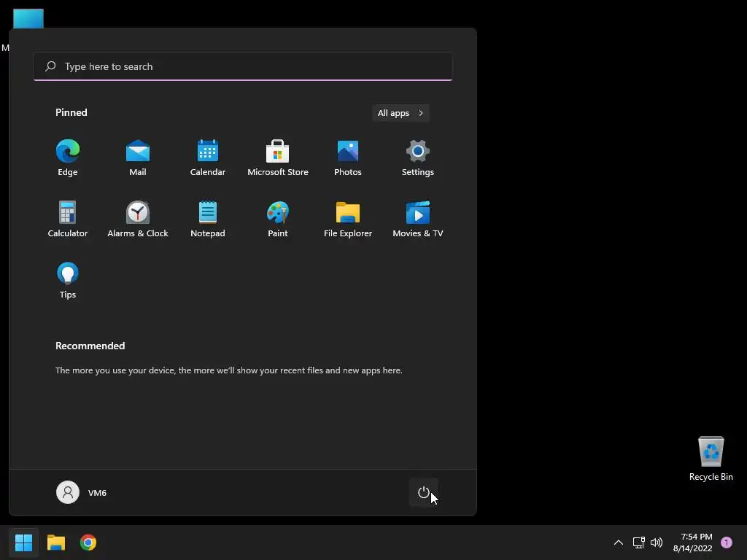Show All apps list
747x560 pixels.
pyautogui.click(x=400, y=113)
